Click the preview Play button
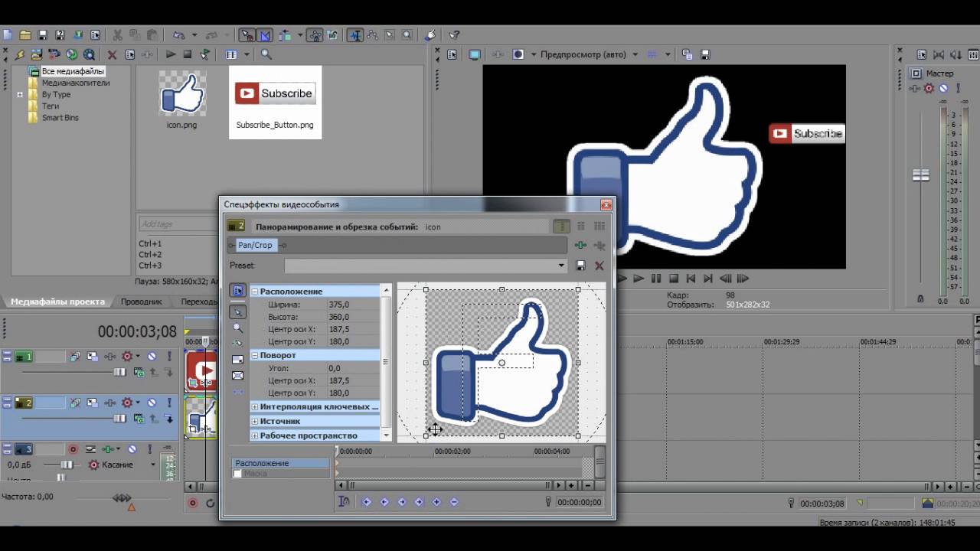The image size is (980, 551). click(639, 279)
